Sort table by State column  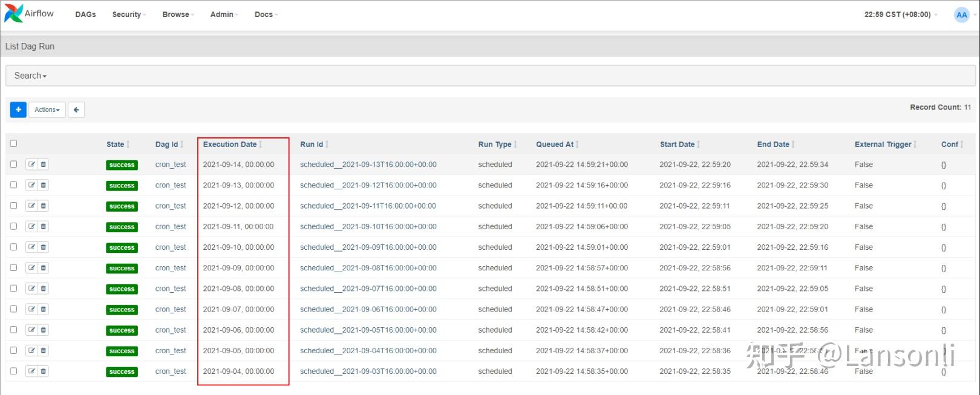click(118, 145)
